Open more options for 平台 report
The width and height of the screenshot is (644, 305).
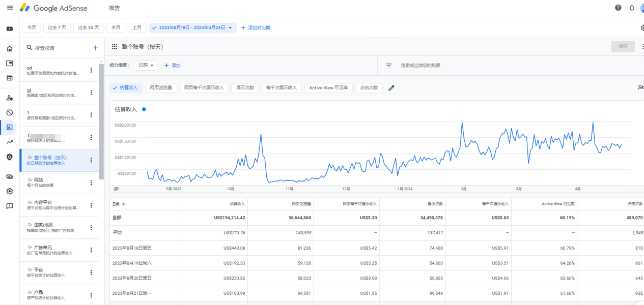[91, 272]
